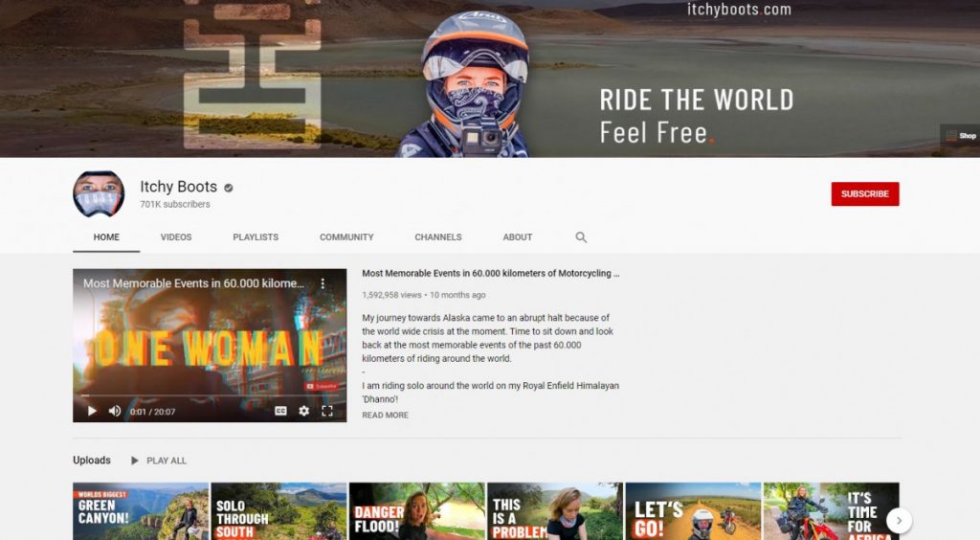Open video player settings gear

pyautogui.click(x=303, y=411)
